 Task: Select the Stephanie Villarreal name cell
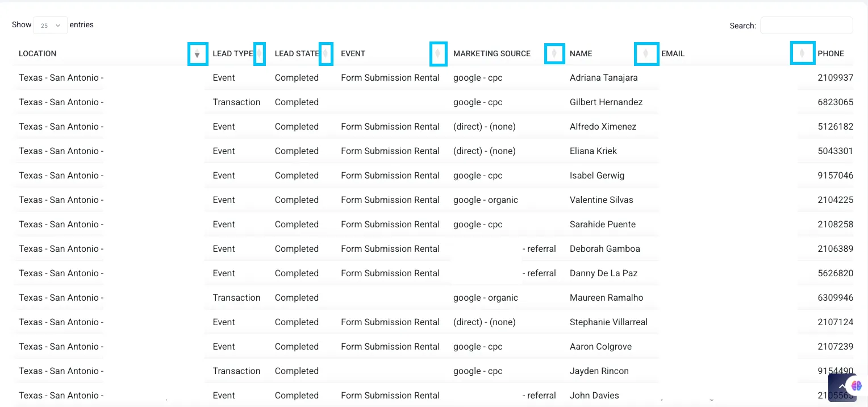pyautogui.click(x=608, y=322)
